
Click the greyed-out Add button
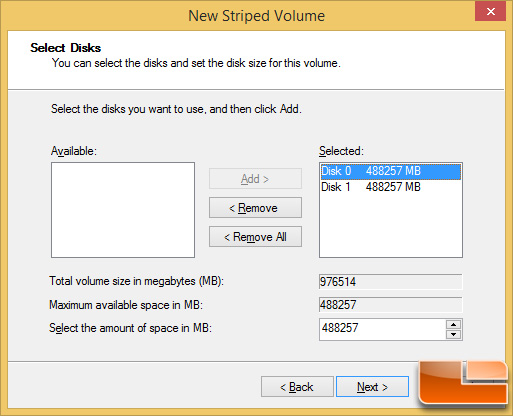tap(255, 179)
